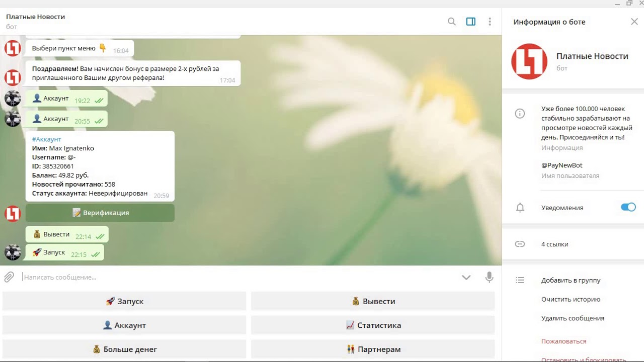The image size is (644, 362).
Task: Collapse bot keyboard with the chevron arrow
Action: (466, 277)
